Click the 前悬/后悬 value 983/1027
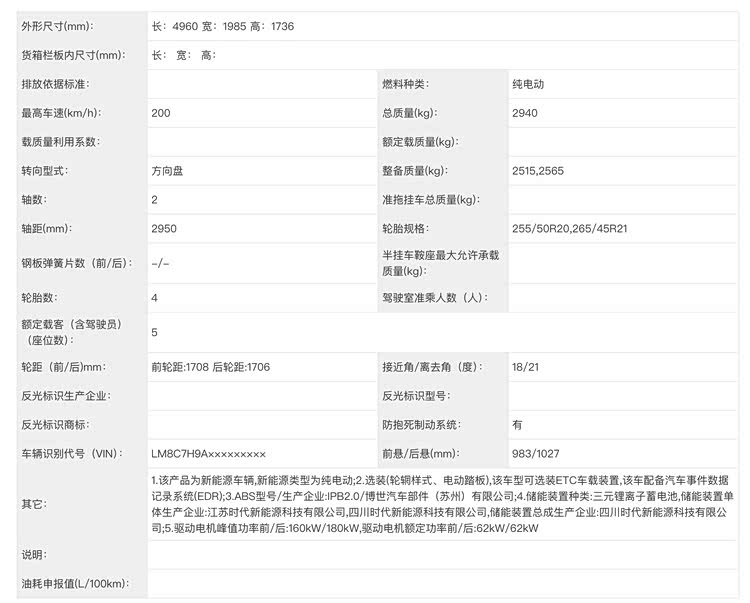The height and width of the screenshot is (603, 750). coord(534,453)
